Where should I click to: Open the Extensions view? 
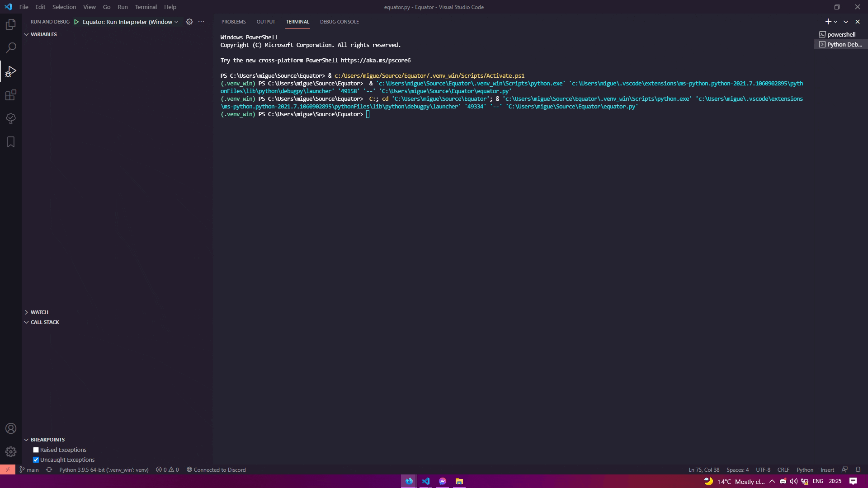[x=10, y=95]
